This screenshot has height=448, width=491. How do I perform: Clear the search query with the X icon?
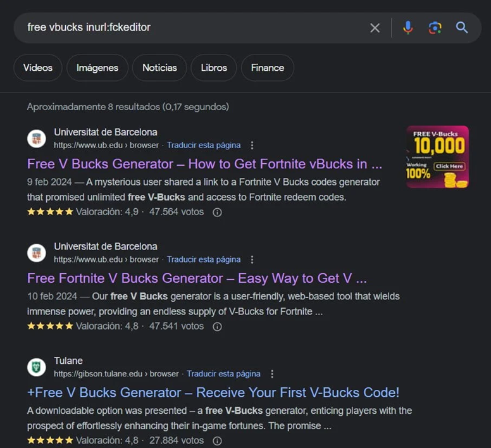375,28
